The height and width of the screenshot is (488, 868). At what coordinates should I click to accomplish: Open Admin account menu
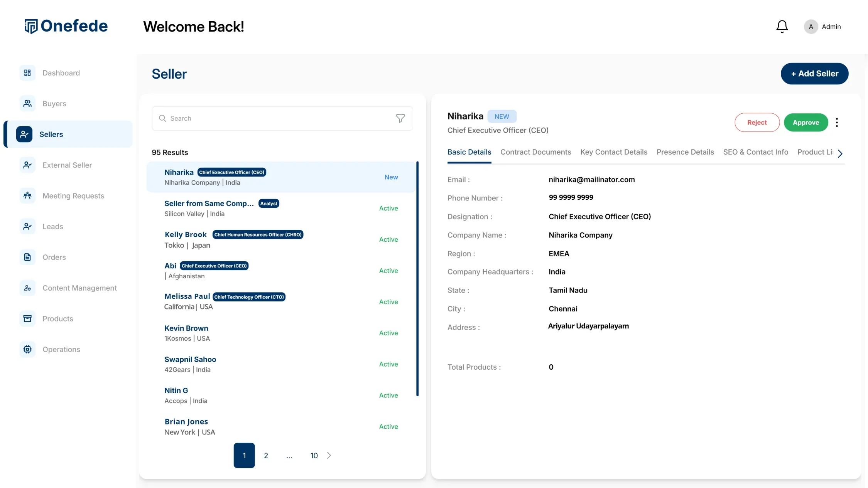(x=822, y=27)
